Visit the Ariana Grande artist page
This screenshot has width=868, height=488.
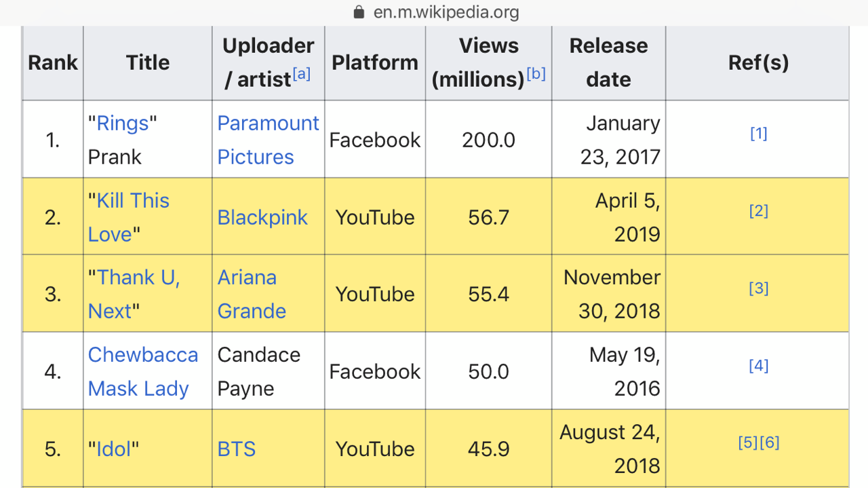click(252, 294)
